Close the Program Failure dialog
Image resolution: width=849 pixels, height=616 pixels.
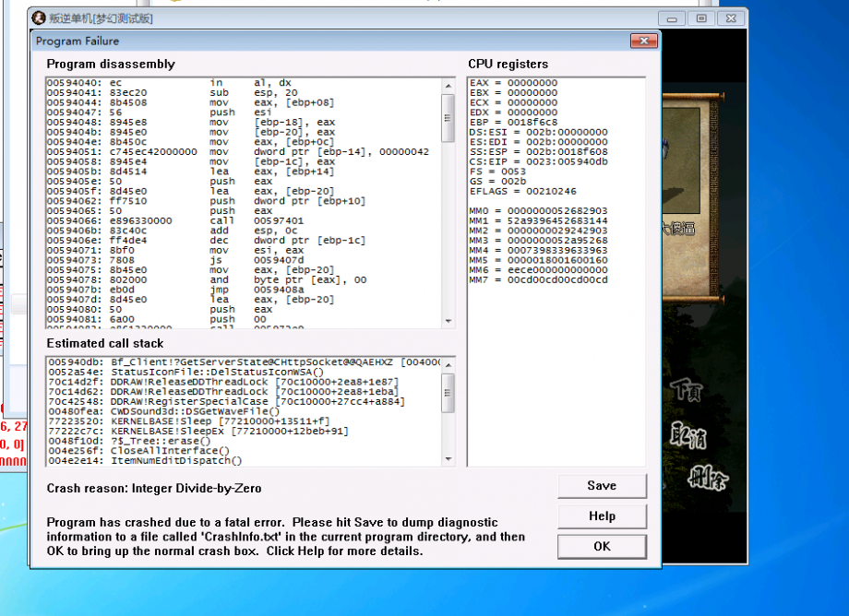643,41
